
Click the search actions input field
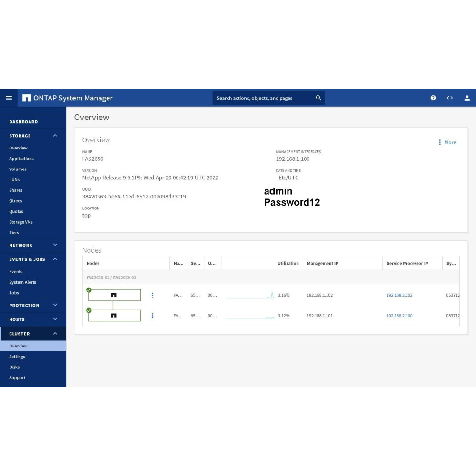point(262,98)
